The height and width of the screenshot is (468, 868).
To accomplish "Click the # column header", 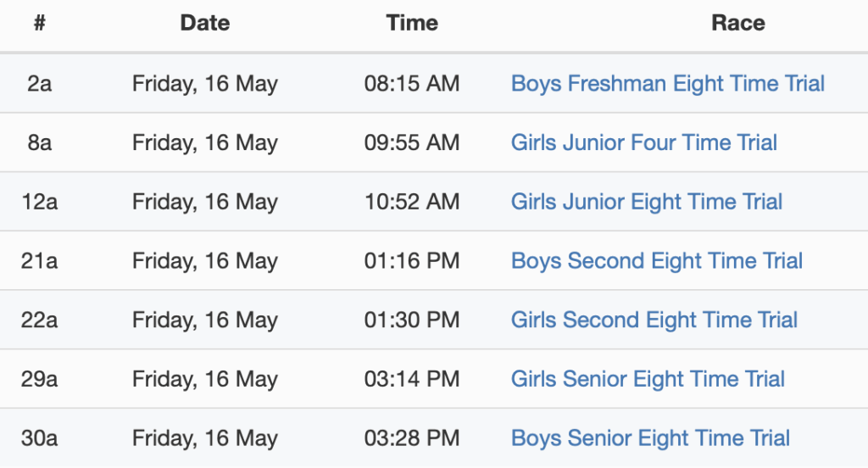I will (39, 24).
